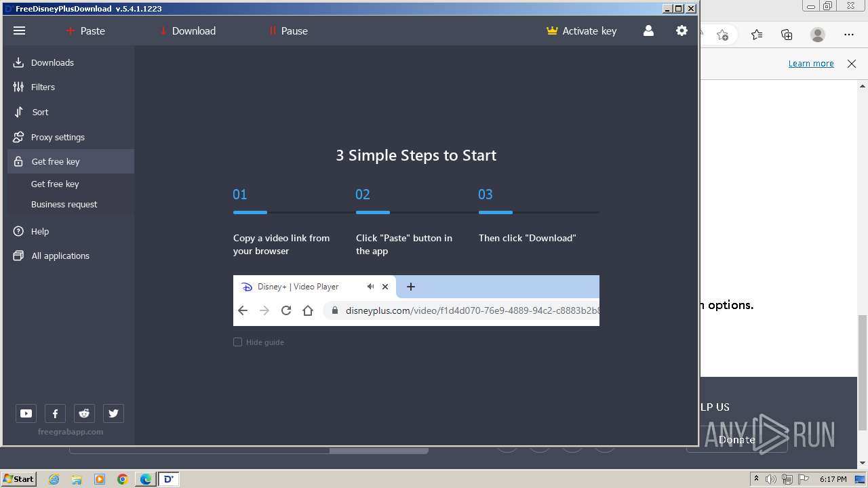Open Edge profile avatar
This screenshot has width=868, height=488.
(x=818, y=34)
